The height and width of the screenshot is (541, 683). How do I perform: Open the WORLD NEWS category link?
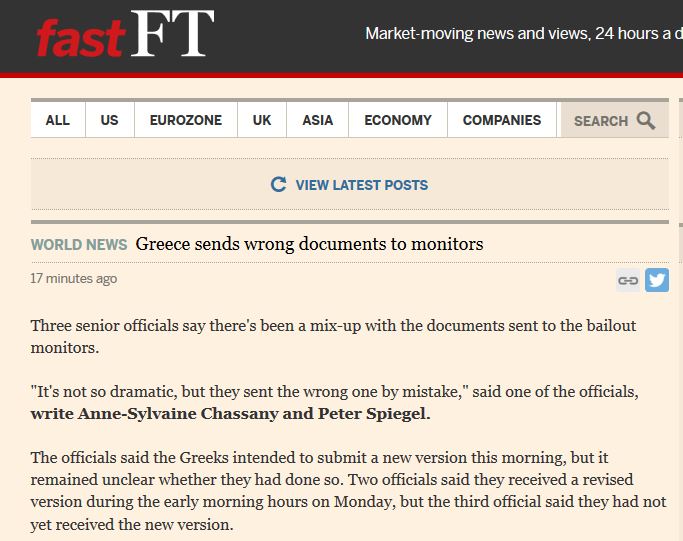click(79, 244)
